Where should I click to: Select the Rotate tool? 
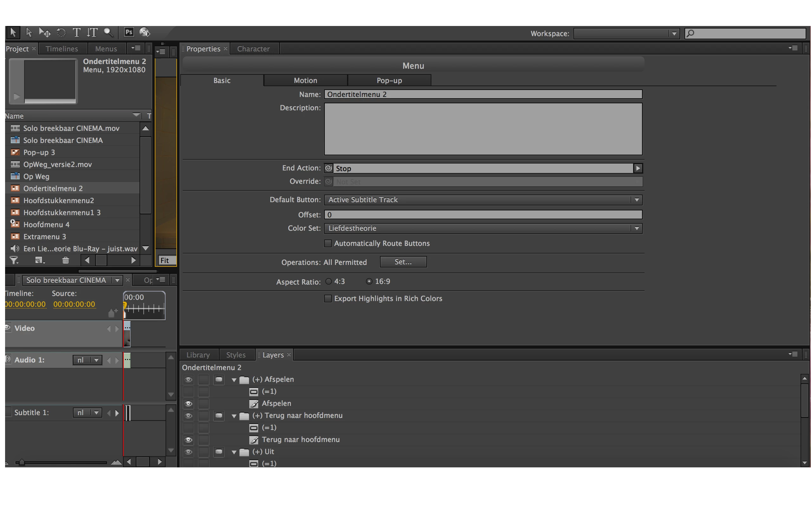[61, 33]
